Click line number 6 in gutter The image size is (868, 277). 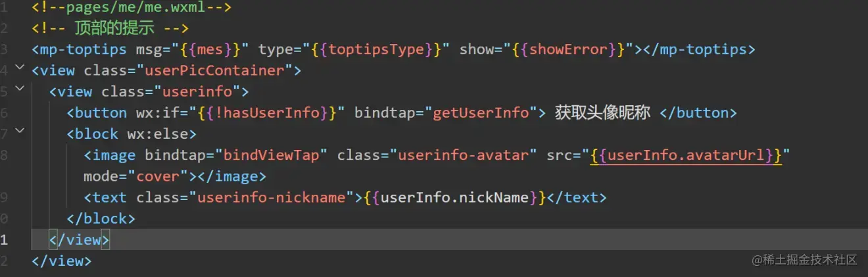click(5, 113)
